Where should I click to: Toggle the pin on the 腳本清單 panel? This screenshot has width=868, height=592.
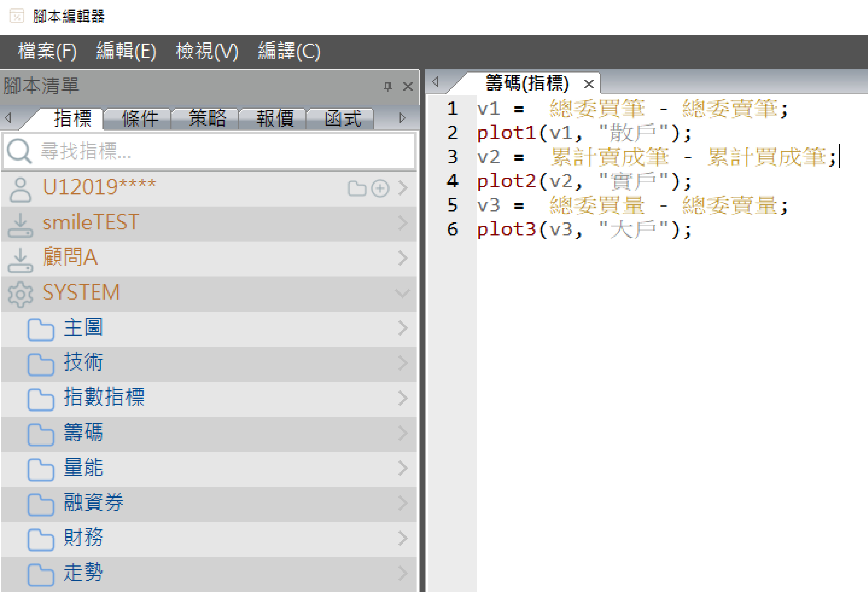[389, 86]
